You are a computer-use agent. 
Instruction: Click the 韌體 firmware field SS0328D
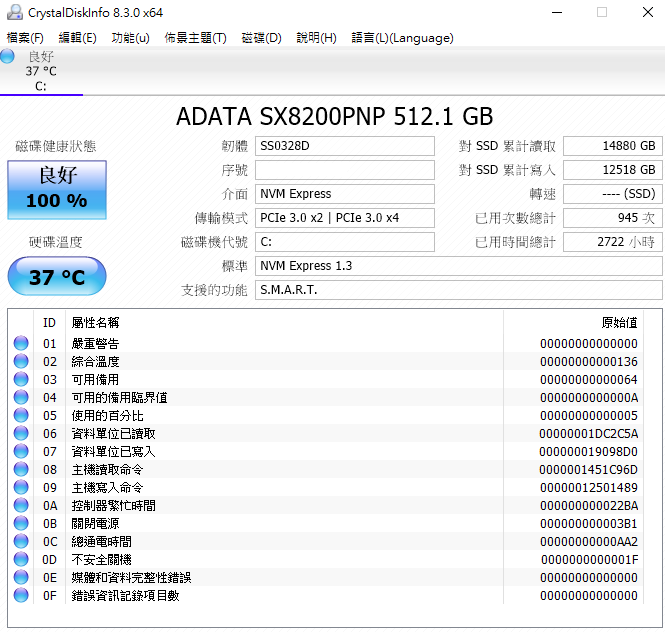pos(344,146)
